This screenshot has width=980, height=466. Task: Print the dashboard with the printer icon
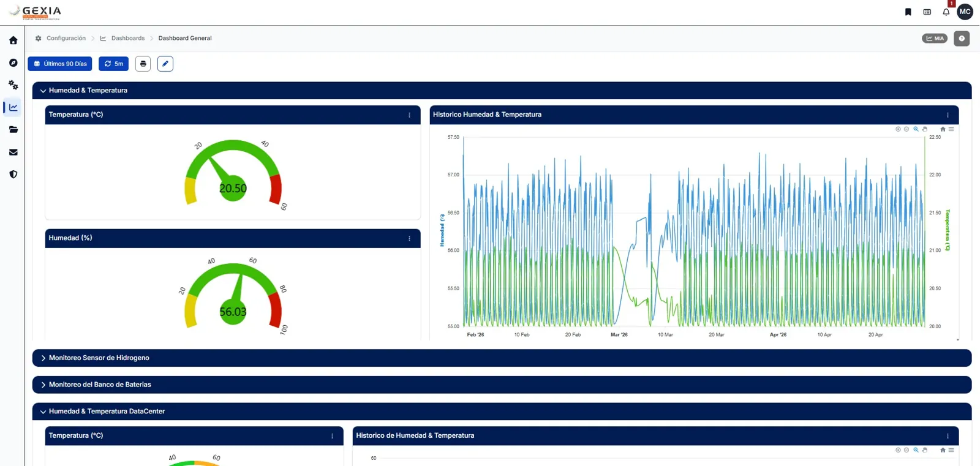click(x=143, y=64)
